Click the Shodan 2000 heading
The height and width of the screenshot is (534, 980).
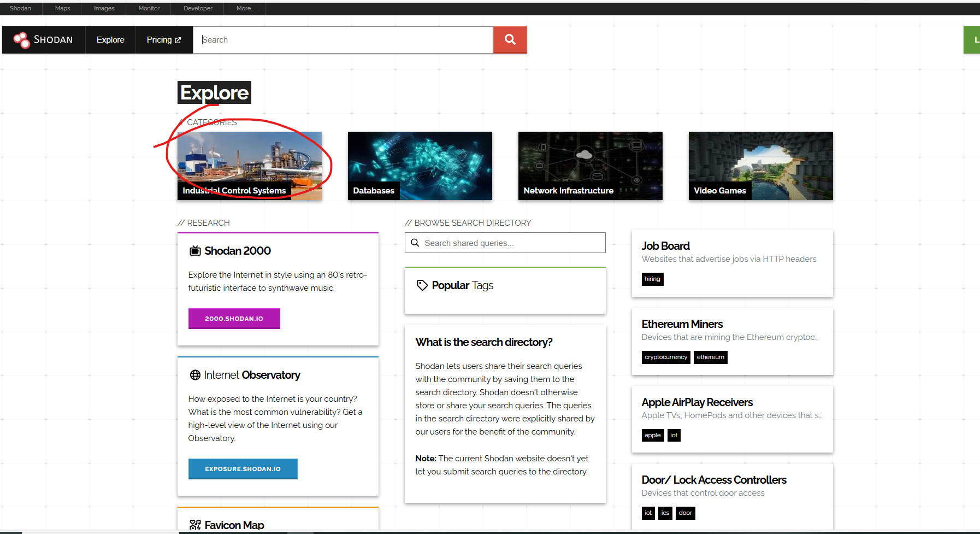[x=238, y=251]
